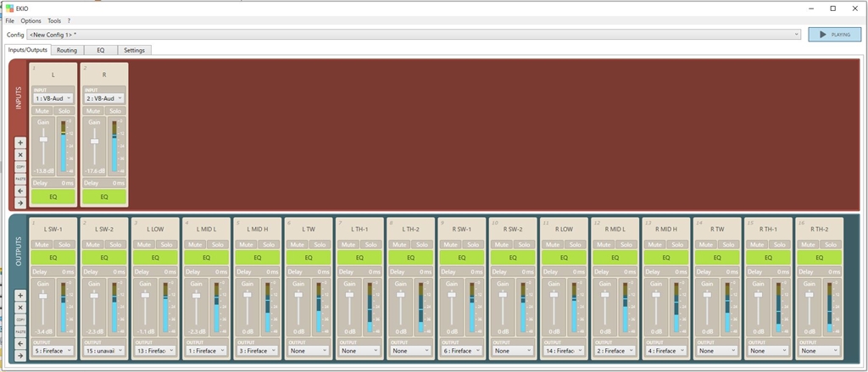Click the L TH-1 channel name label

359,229
